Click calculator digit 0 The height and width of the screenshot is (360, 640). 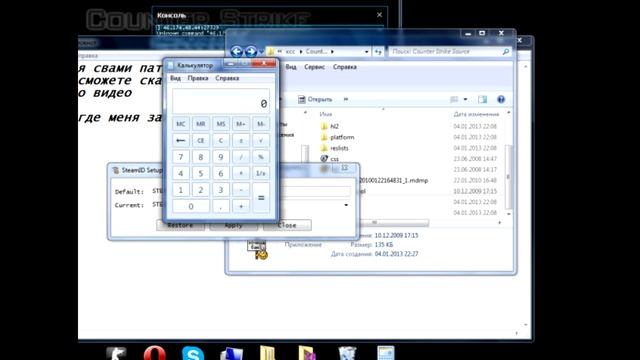(191, 206)
